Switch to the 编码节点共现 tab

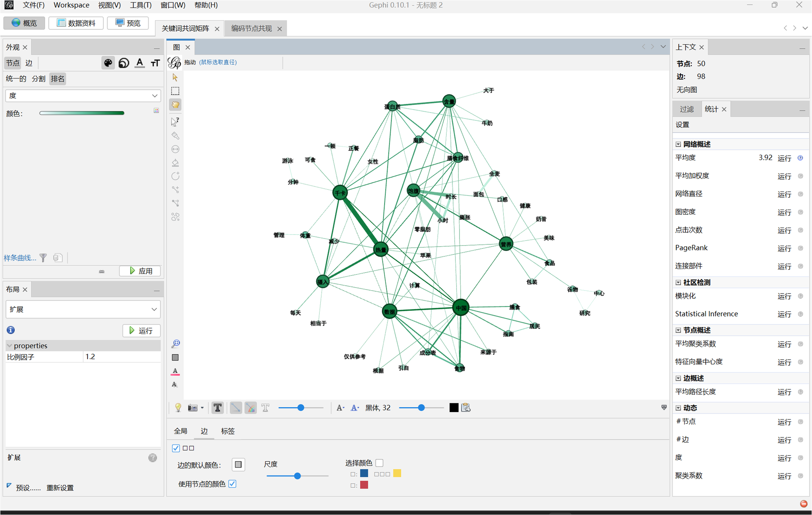(252, 29)
